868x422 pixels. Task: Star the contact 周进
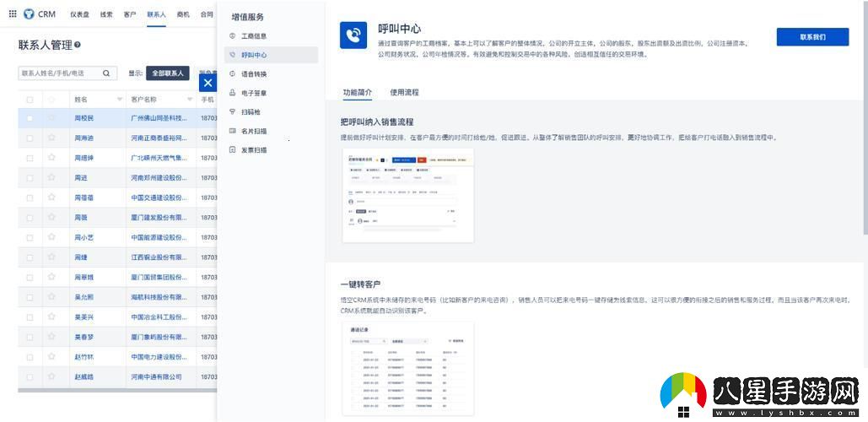pos(51,177)
